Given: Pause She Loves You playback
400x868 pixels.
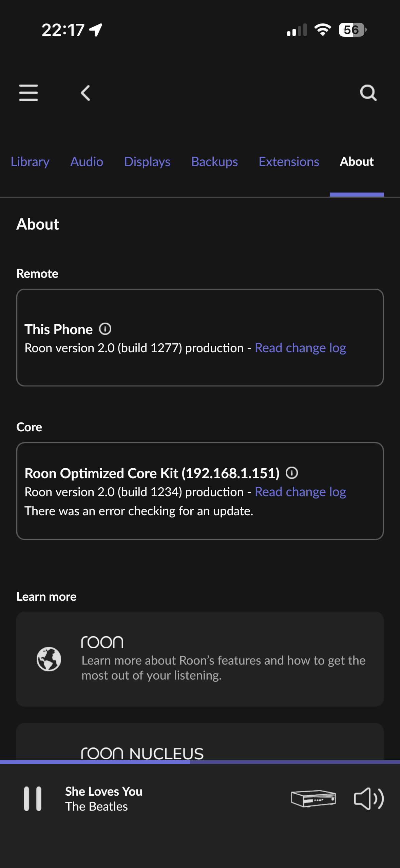Looking at the screenshot, I should 33,798.
